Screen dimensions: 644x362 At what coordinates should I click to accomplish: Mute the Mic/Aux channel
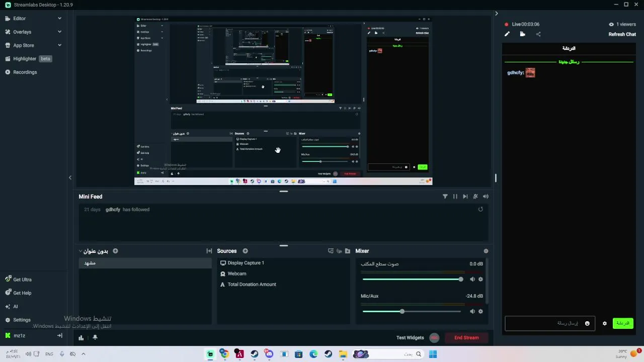coord(472,311)
